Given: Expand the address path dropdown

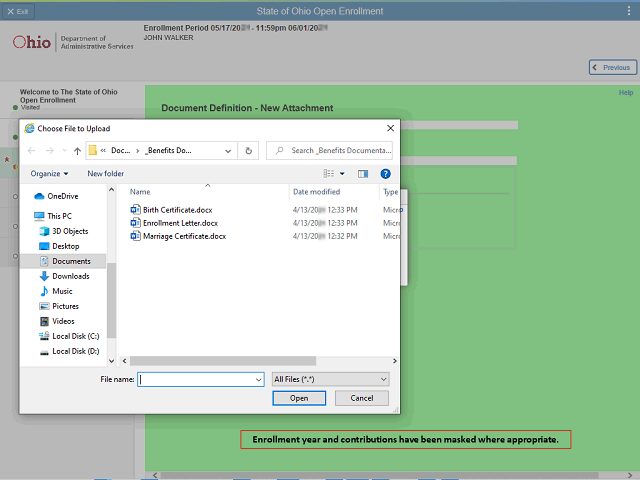Looking at the screenshot, I should 228,151.
